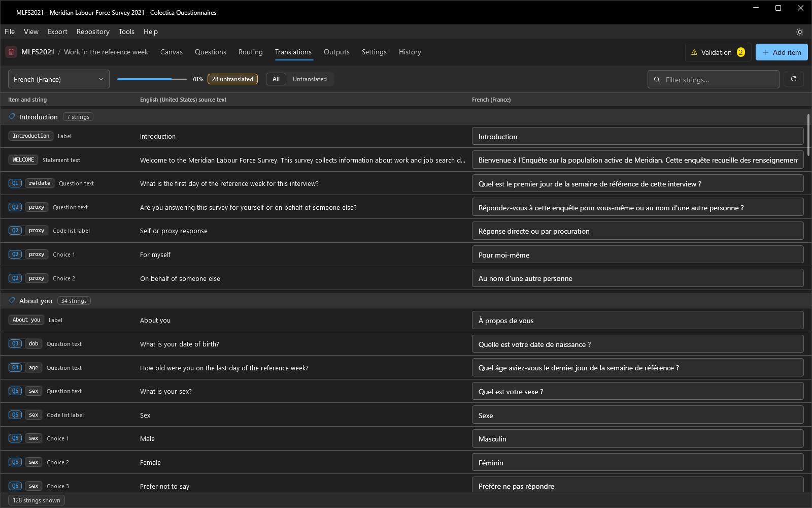Click the Add item button
The image size is (812, 508).
click(x=782, y=52)
